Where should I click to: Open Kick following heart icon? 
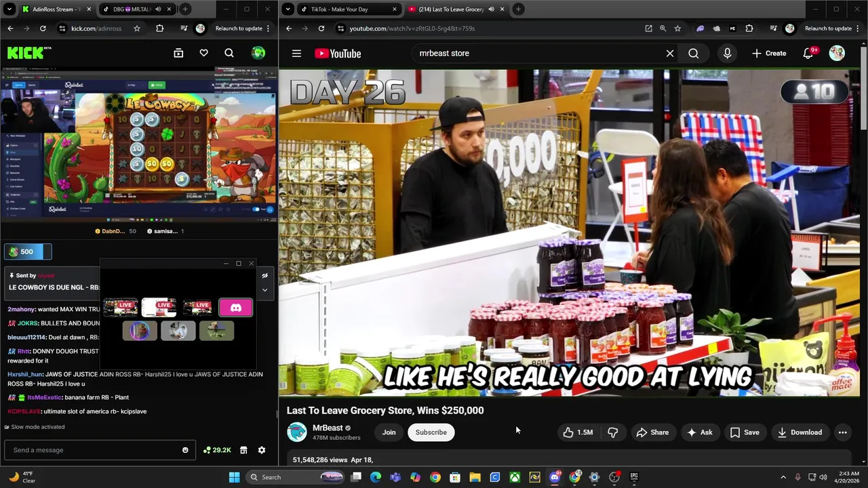[x=203, y=53]
